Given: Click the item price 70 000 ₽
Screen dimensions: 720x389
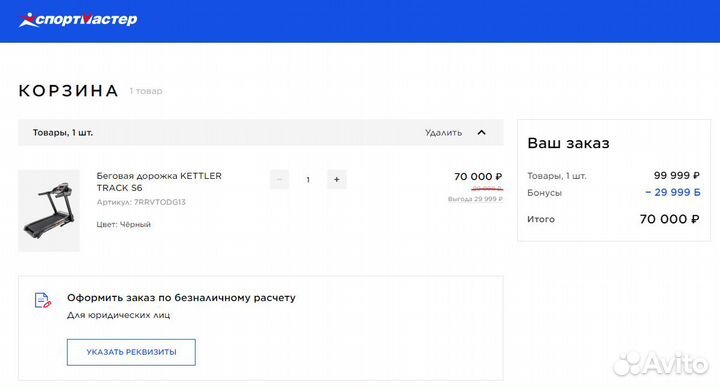Looking at the screenshot, I should coord(478,177).
